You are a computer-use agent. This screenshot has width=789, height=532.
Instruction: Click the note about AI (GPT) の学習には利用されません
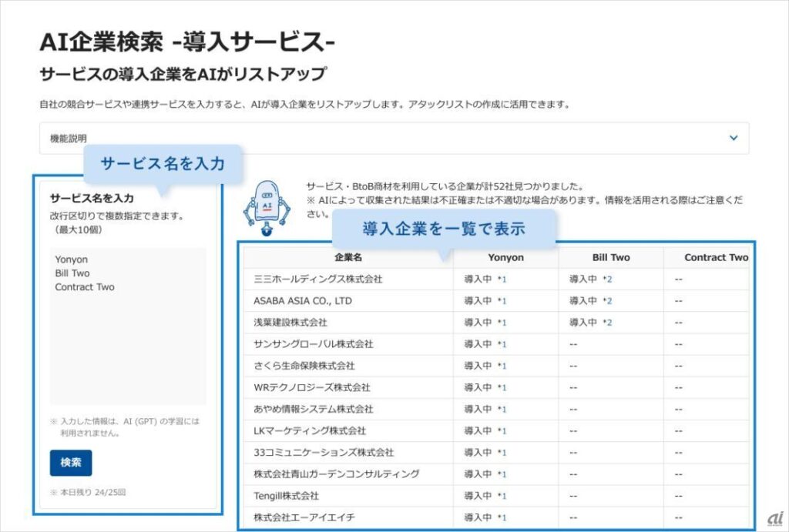click(x=125, y=427)
